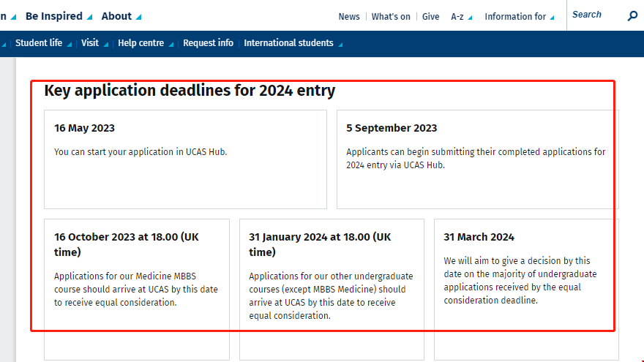Screen dimensions: 644x362
Task: Click the Give link
Action: click(x=431, y=17)
